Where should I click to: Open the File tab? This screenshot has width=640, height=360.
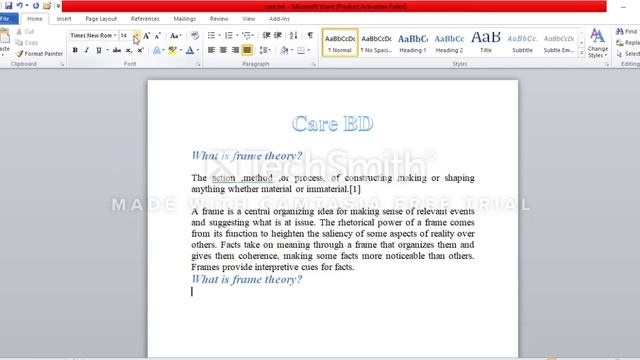click(x=7, y=19)
